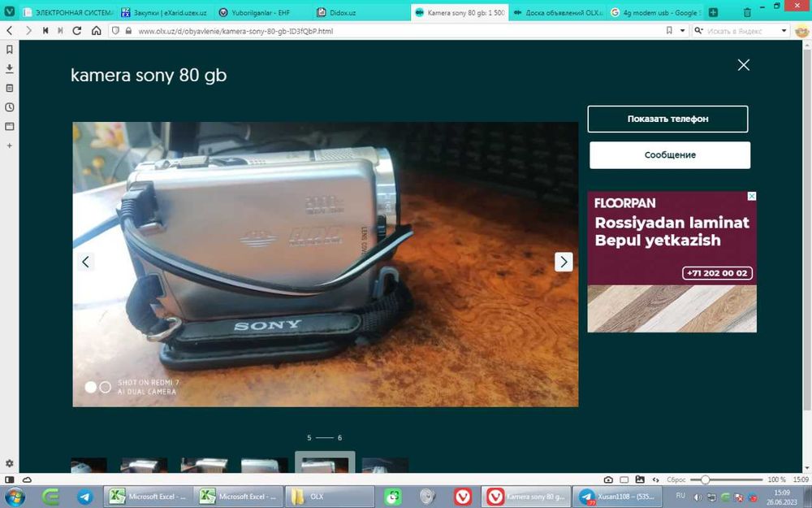Expand the address bar history dropdown
The image size is (812, 508).
pos(682,31)
